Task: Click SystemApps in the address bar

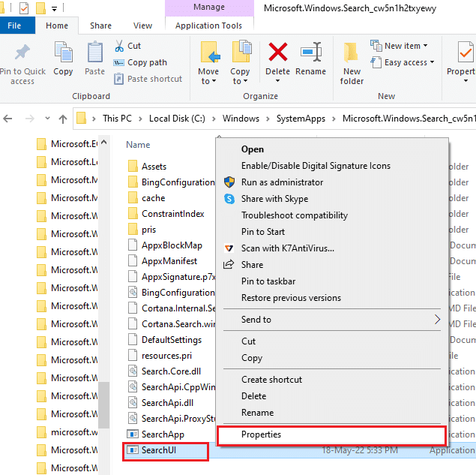Action: 301,119
